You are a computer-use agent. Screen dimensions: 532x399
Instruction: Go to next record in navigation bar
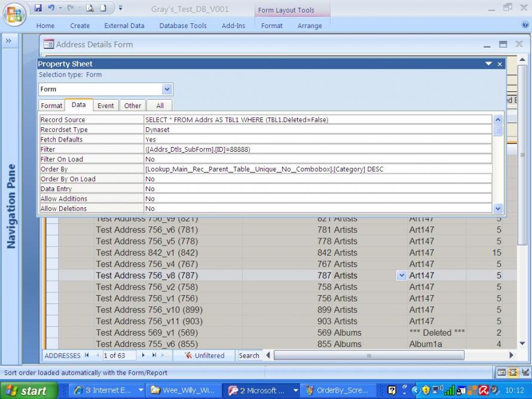[x=143, y=355]
